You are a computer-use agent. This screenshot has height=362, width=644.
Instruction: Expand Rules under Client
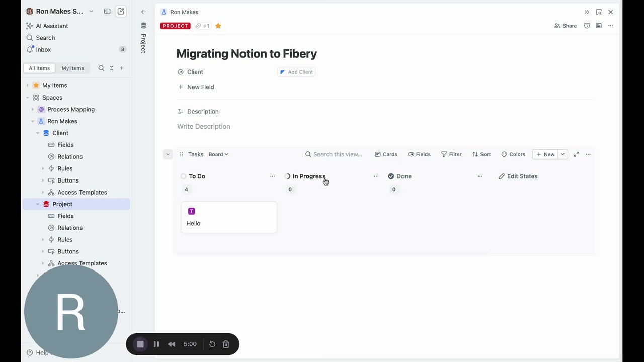43,168
